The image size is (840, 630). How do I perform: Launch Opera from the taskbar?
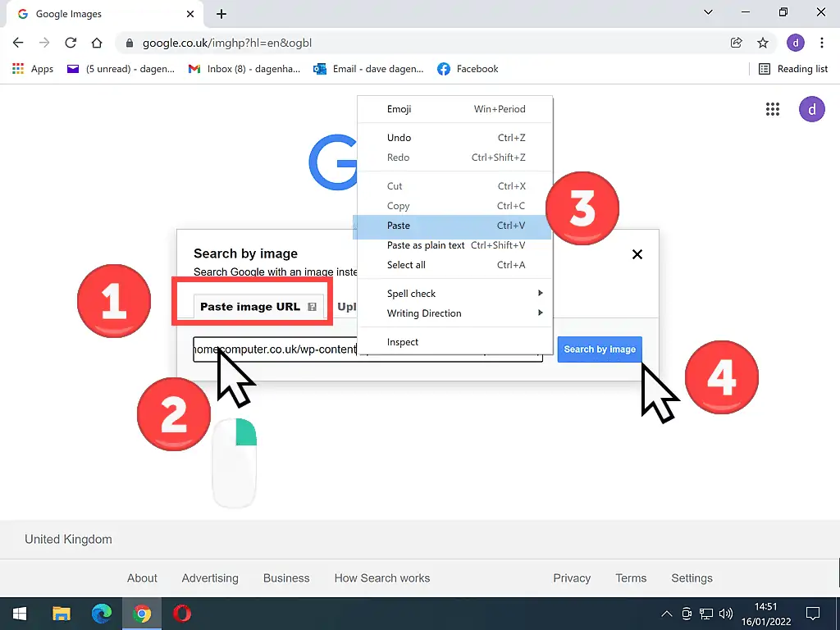pos(181,614)
